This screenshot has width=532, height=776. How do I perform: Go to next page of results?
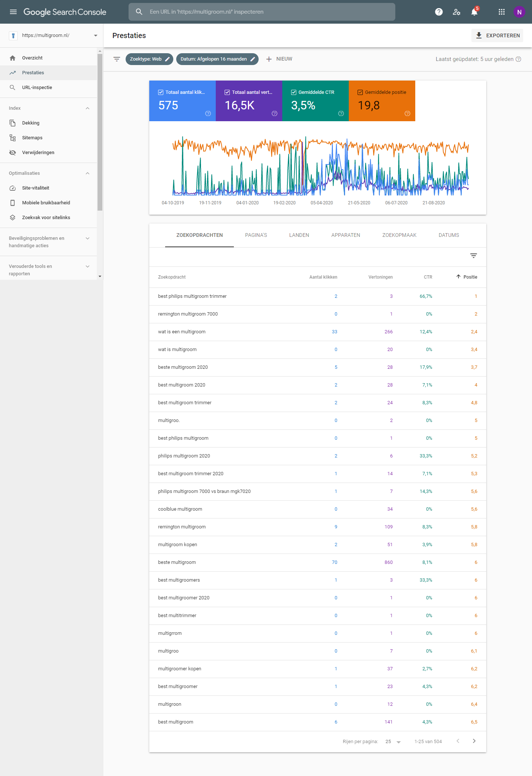pyautogui.click(x=474, y=741)
